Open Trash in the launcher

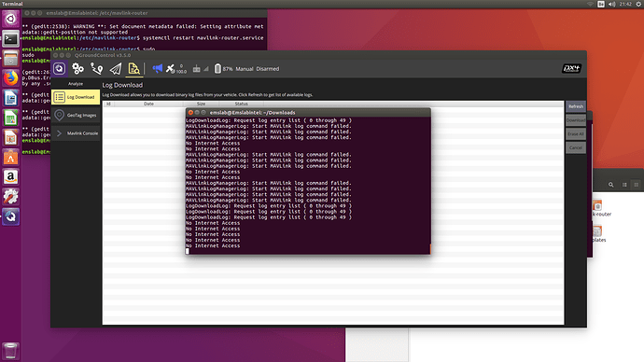coord(10,351)
